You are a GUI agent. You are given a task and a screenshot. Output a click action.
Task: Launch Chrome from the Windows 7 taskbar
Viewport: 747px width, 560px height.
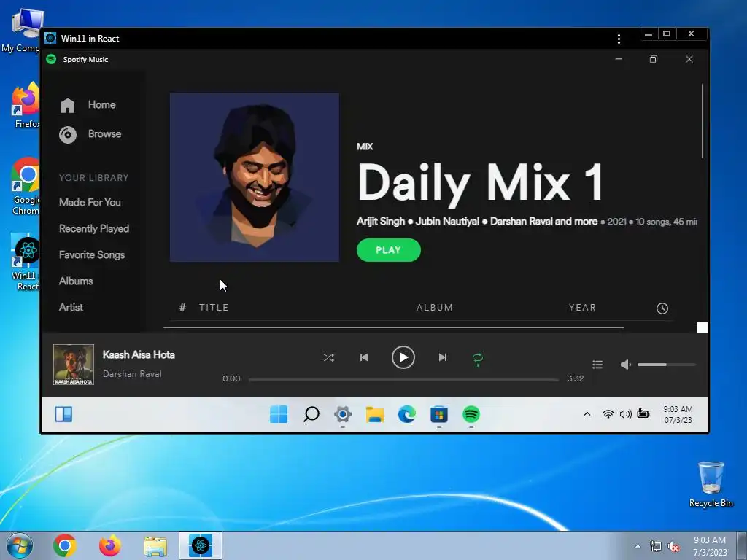[x=64, y=545]
